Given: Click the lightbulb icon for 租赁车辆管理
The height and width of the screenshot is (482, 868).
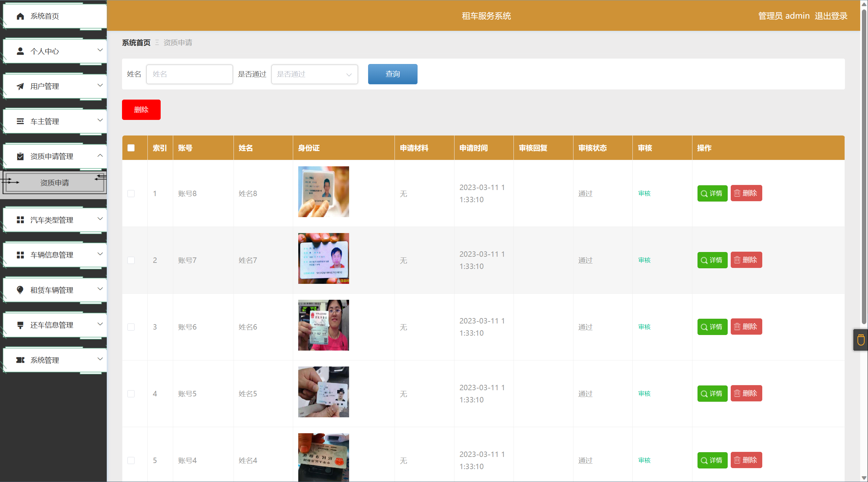Looking at the screenshot, I should (20, 290).
